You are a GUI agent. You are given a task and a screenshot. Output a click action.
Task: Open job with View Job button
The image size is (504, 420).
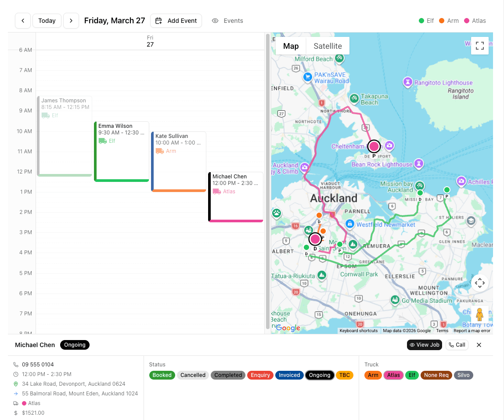(x=424, y=345)
